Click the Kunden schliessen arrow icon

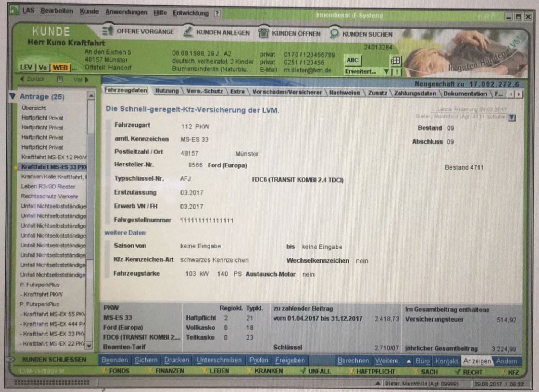coord(12,359)
